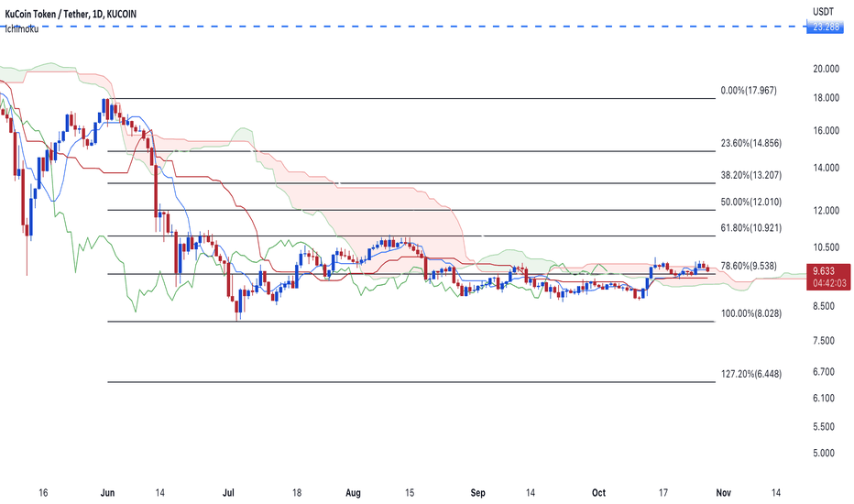Click the 6.700 price axis tick

click(824, 372)
